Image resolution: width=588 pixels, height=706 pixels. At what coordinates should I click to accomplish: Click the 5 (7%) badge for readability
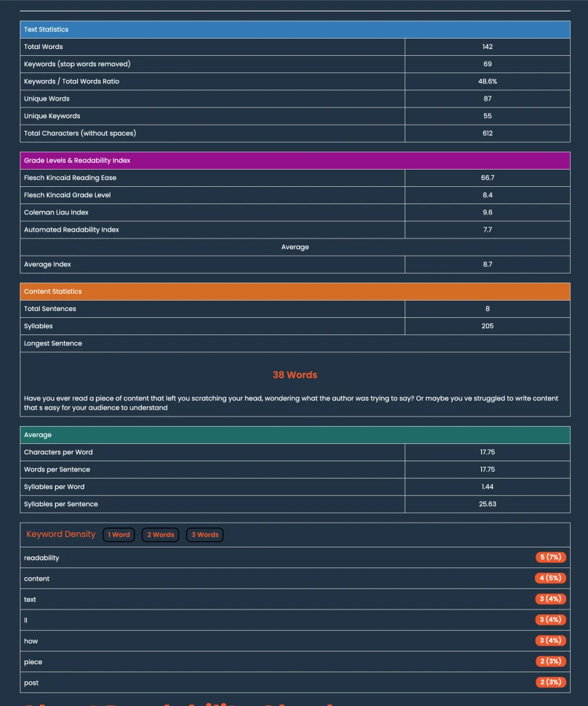[550, 557]
